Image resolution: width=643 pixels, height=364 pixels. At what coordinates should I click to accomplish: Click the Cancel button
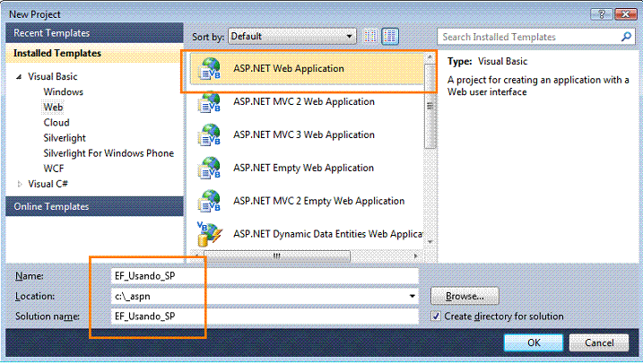click(x=599, y=342)
